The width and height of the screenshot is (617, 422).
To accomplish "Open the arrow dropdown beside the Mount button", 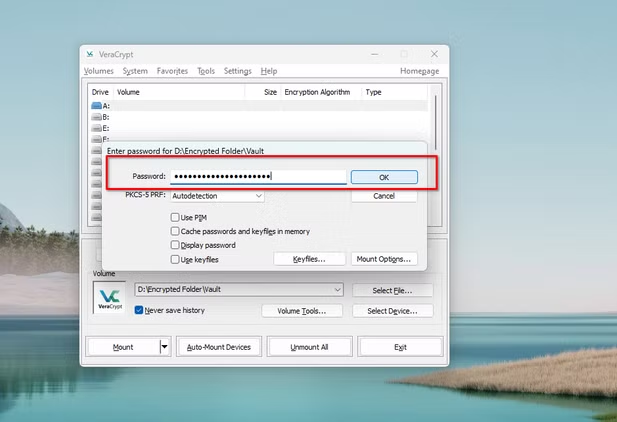I will point(164,347).
